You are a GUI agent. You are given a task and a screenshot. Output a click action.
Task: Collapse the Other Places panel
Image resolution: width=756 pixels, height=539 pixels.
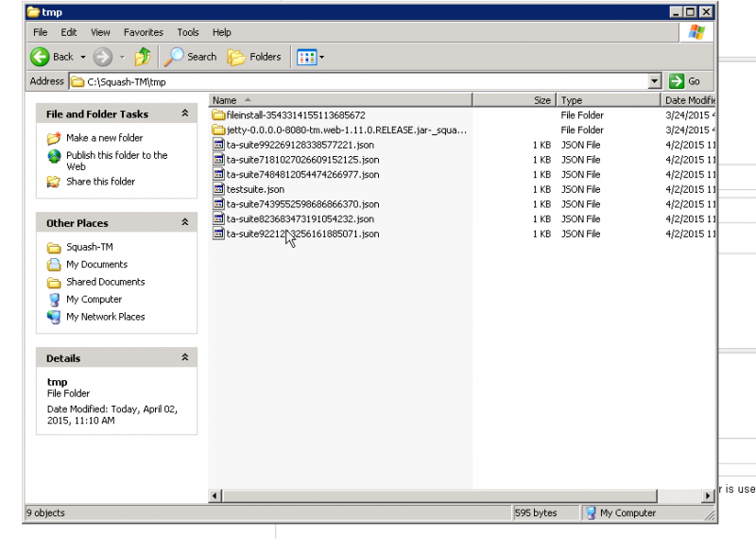(x=185, y=223)
